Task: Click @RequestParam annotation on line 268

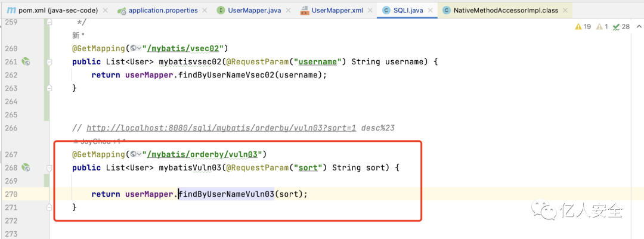Action: click(257, 168)
